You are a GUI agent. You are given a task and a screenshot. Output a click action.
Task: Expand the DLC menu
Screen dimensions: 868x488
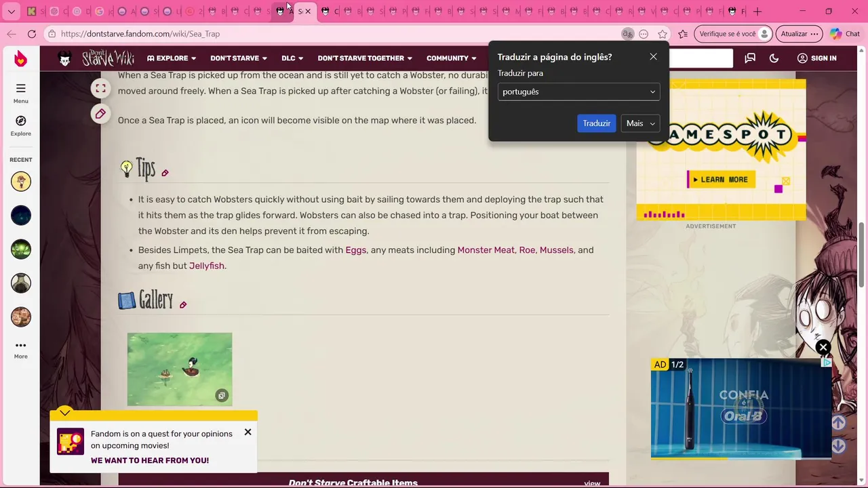click(x=292, y=58)
